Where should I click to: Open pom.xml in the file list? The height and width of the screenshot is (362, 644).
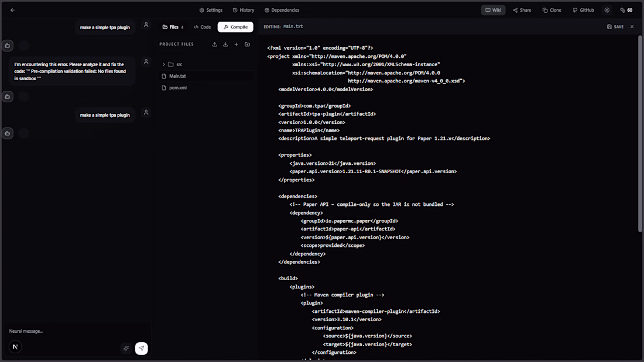tap(206, 88)
